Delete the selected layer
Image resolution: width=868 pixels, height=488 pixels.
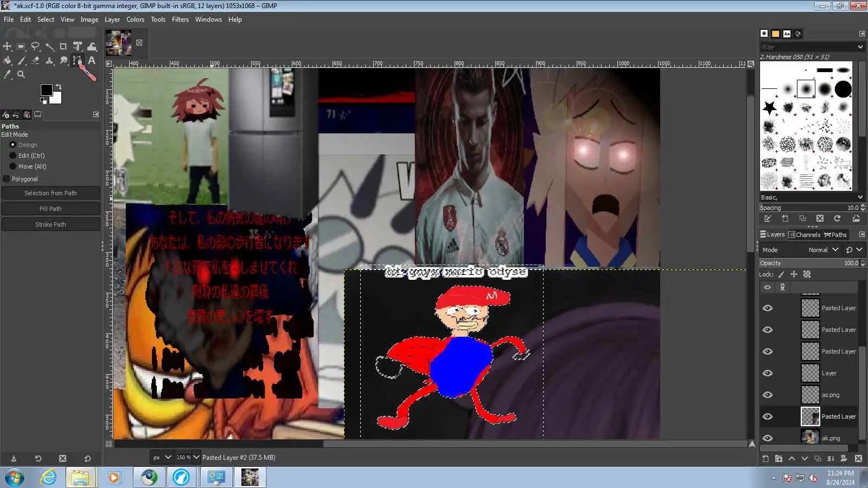[x=858, y=459]
